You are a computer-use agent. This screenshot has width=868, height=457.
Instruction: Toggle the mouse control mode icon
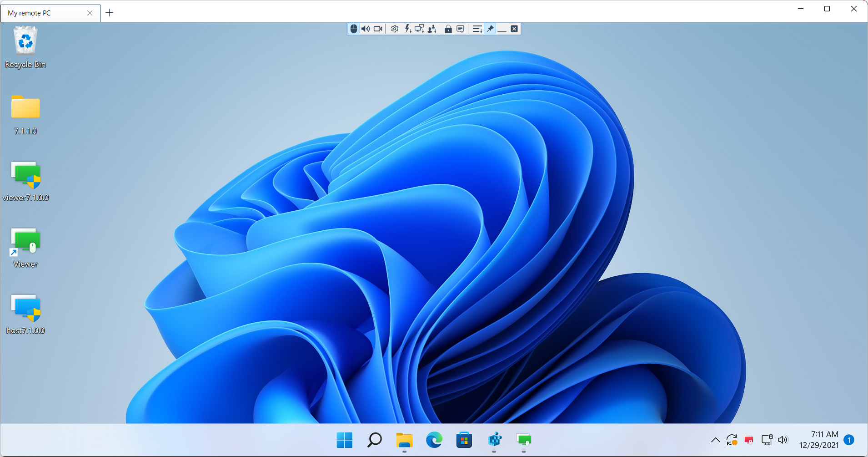[354, 29]
